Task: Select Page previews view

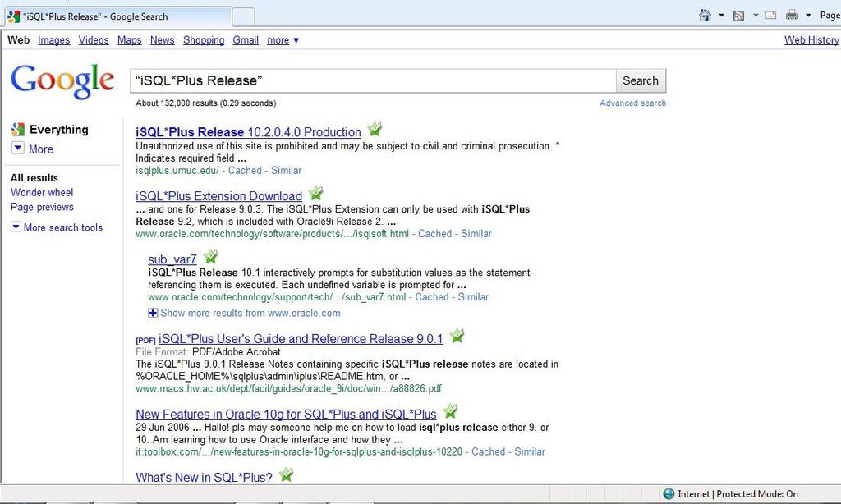Action: tap(43, 207)
